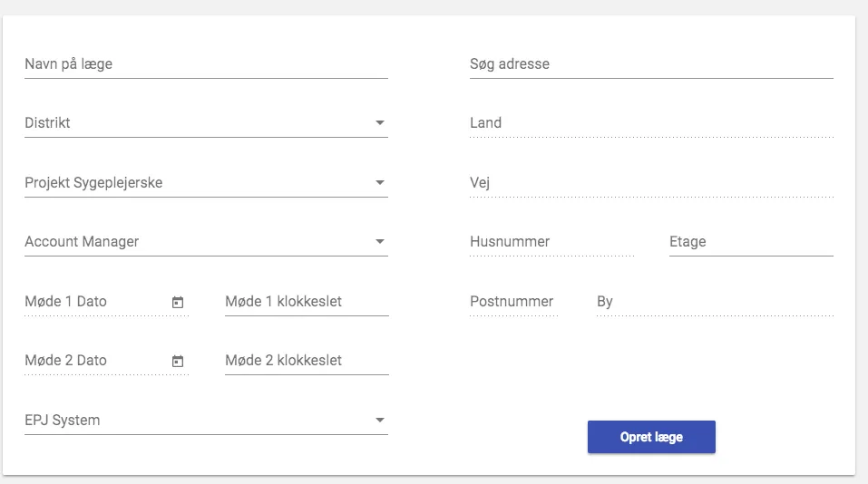Open the EPJ System dropdown arrow
Image resolution: width=868 pixels, height=484 pixels.
[379, 421]
